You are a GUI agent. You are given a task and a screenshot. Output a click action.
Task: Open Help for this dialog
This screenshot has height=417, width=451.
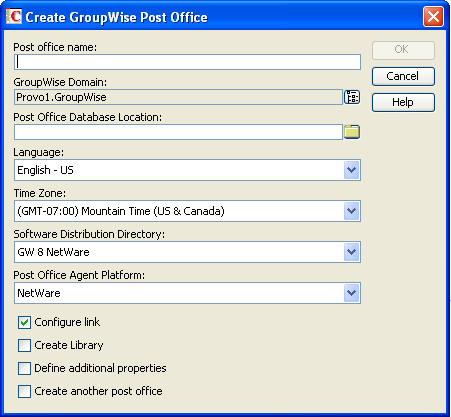coord(403,102)
